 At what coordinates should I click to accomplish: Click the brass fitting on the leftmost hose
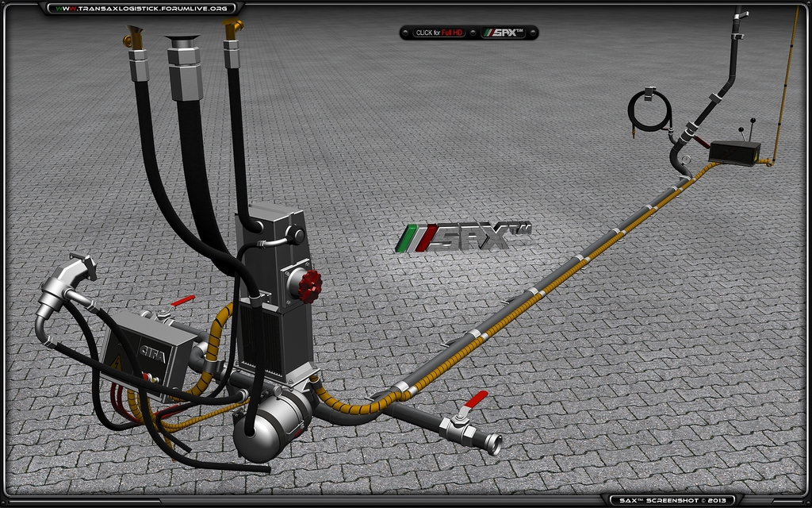click(x=132, y=36)
